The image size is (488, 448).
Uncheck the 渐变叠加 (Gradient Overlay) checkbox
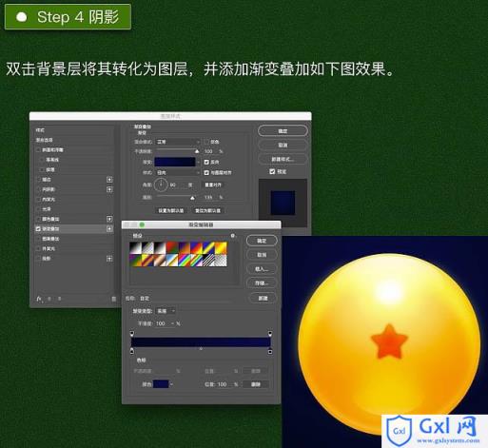point(38,229)
